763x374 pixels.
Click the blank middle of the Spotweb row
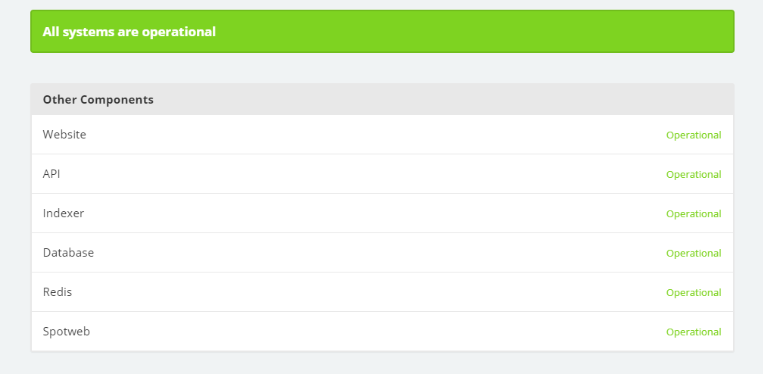375,332
